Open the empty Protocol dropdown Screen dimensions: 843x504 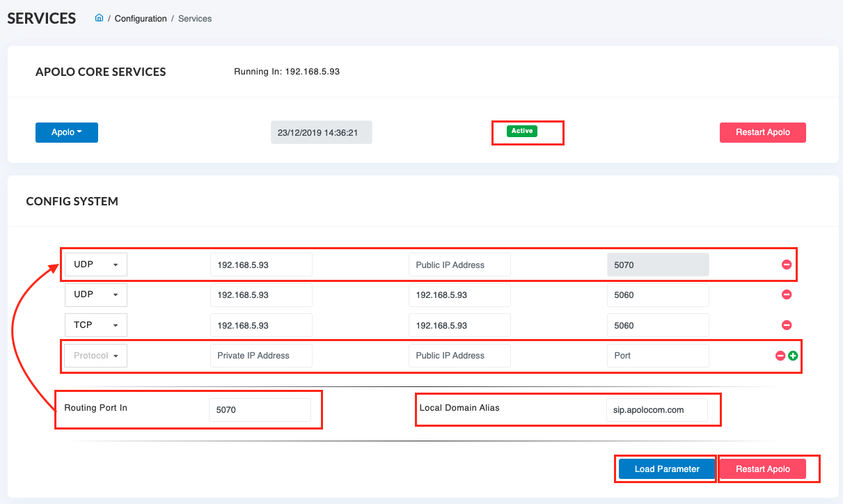96,356
